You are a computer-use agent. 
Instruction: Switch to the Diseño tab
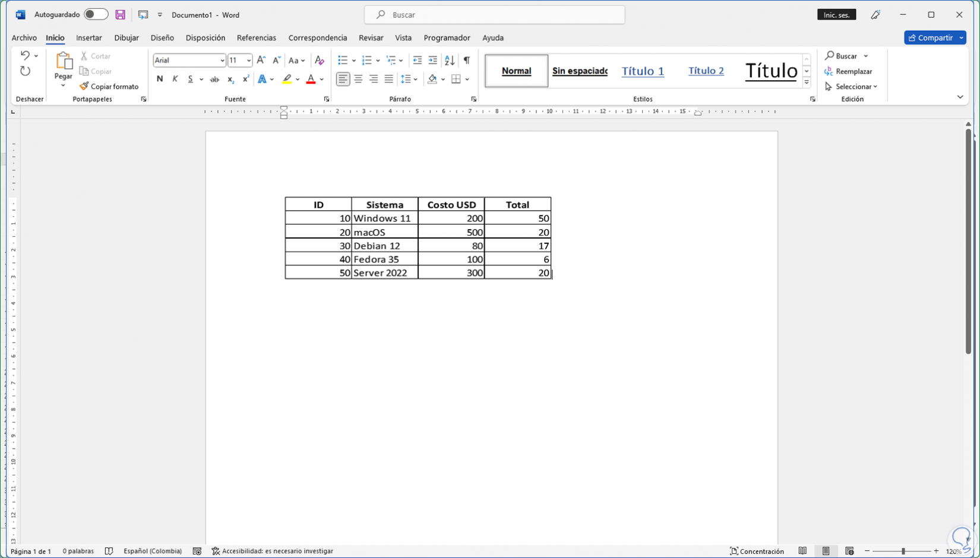coord(162,38)
